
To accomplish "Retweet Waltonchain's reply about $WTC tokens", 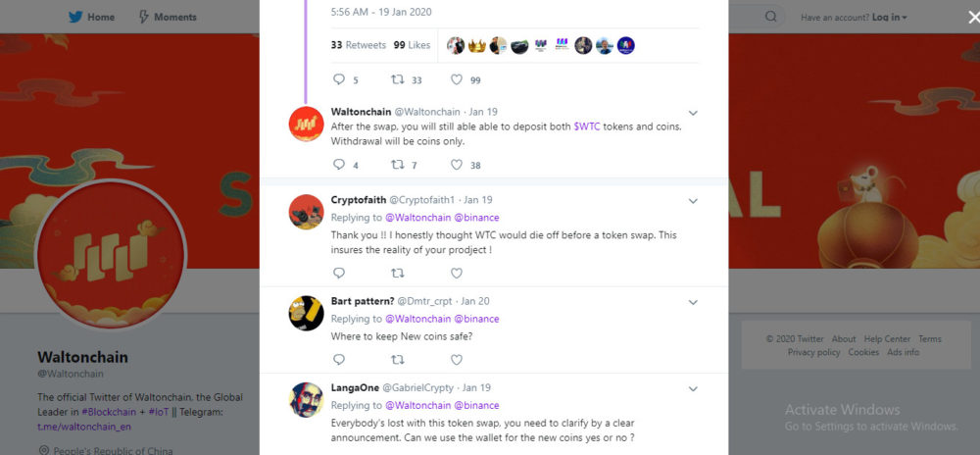I will coord(398,165).
